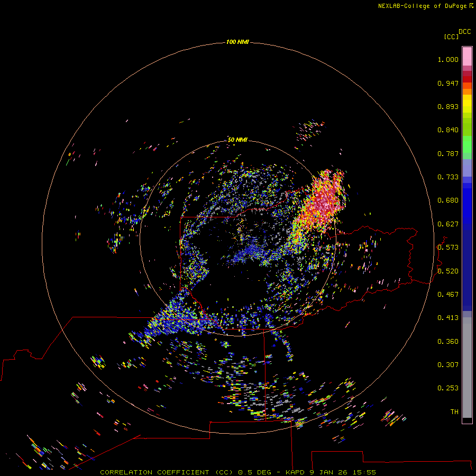Click the 0.413 scale value
The height and width of the screenshot is (476, 476).
click(448, 318)
